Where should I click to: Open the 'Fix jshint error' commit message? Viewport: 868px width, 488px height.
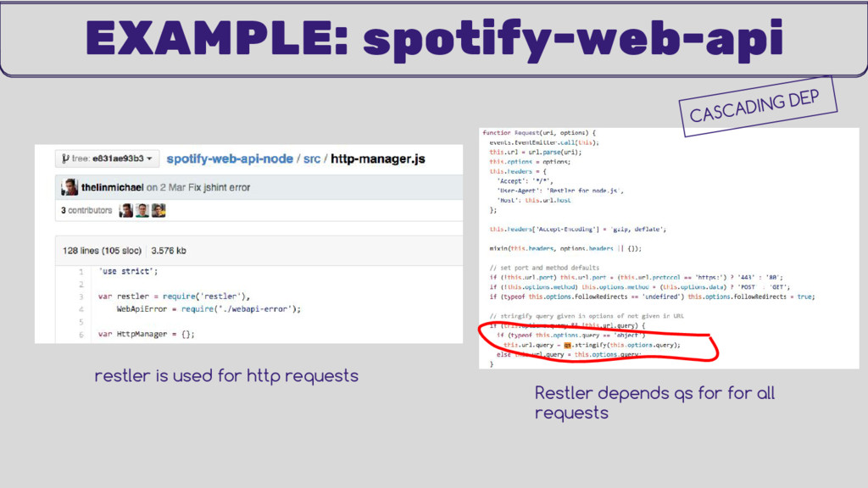pos(220,187)
